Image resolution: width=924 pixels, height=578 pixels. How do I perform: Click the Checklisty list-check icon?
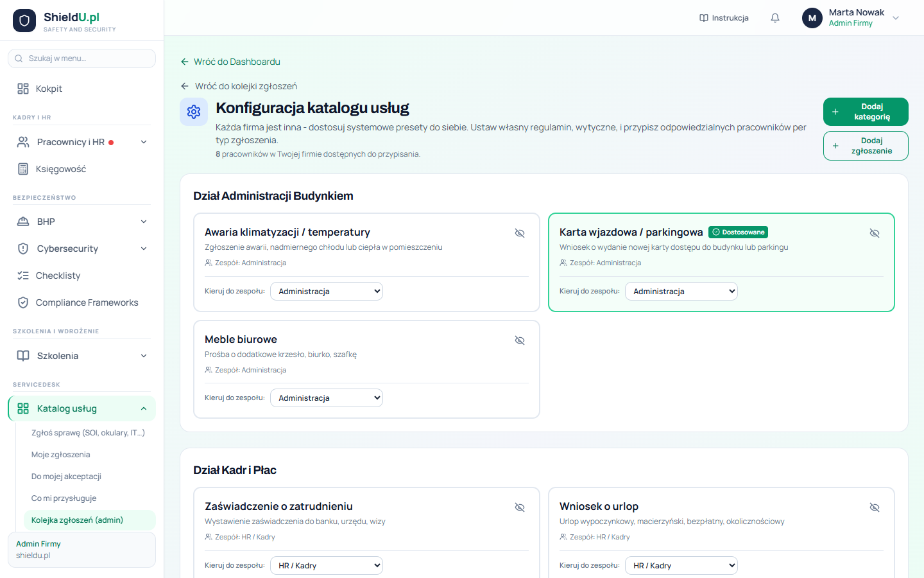(x=23, y=276)
